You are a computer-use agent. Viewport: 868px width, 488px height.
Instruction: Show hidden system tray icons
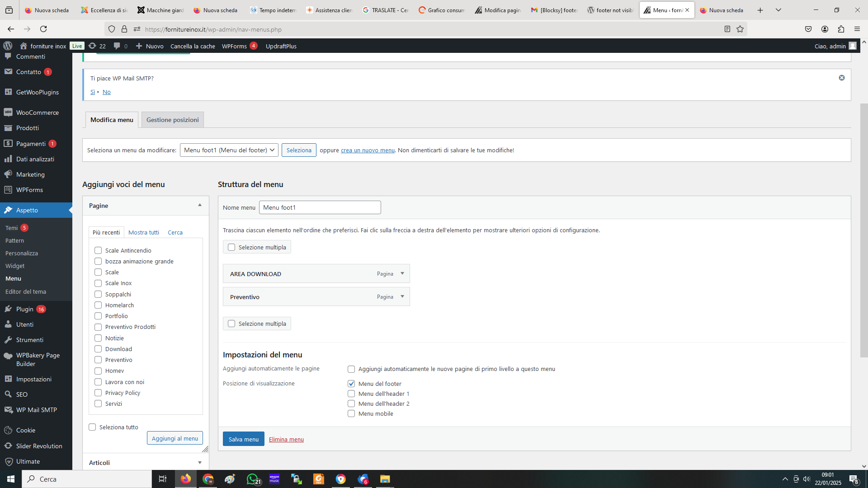tap(785, 479)
